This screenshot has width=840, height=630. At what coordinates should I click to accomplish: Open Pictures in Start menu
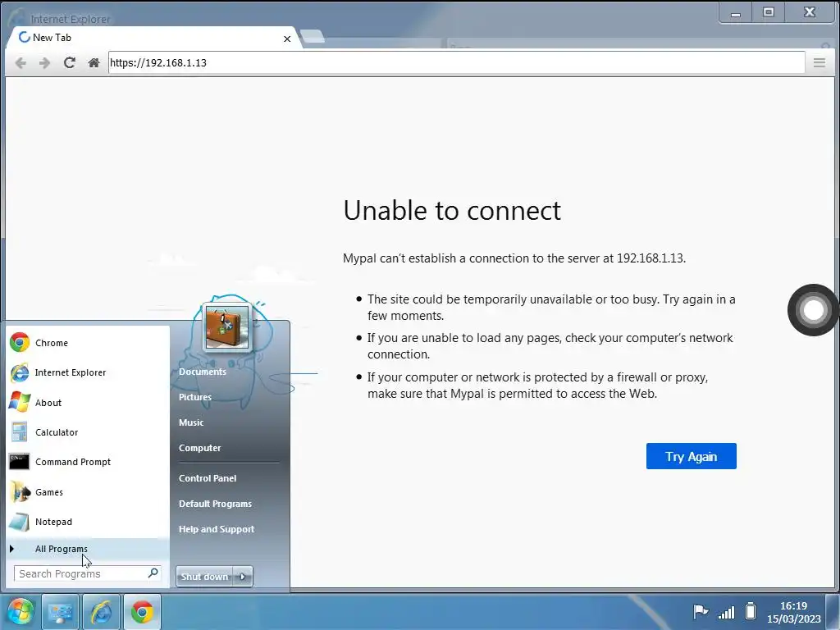point(195,397)
